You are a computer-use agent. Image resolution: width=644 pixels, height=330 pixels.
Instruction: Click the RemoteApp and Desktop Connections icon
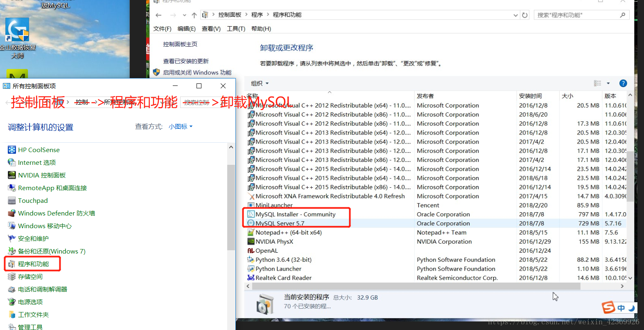click(x=12, y=188)
